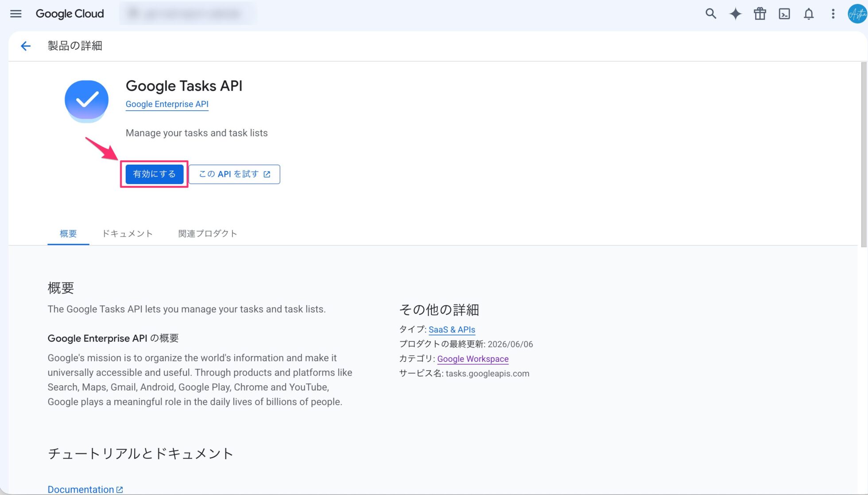Open the Google Enterprise API link
The height and width of the screenshot is (495, 868).
pyautogui.click(x=167, y=104)
